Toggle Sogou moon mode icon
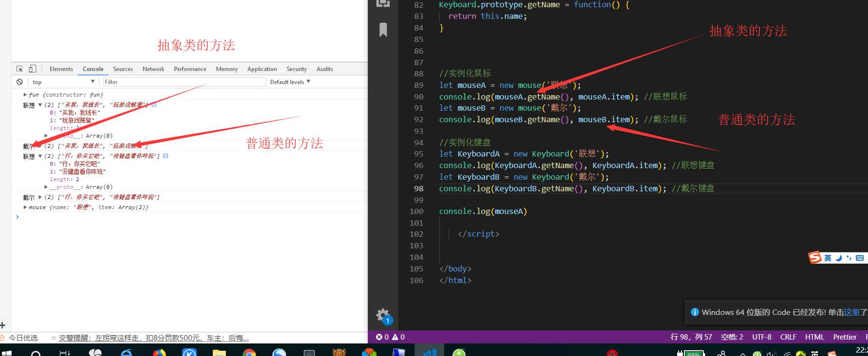Image resolution: width=868 pixels, height=356 pixels. click(839, 258)
